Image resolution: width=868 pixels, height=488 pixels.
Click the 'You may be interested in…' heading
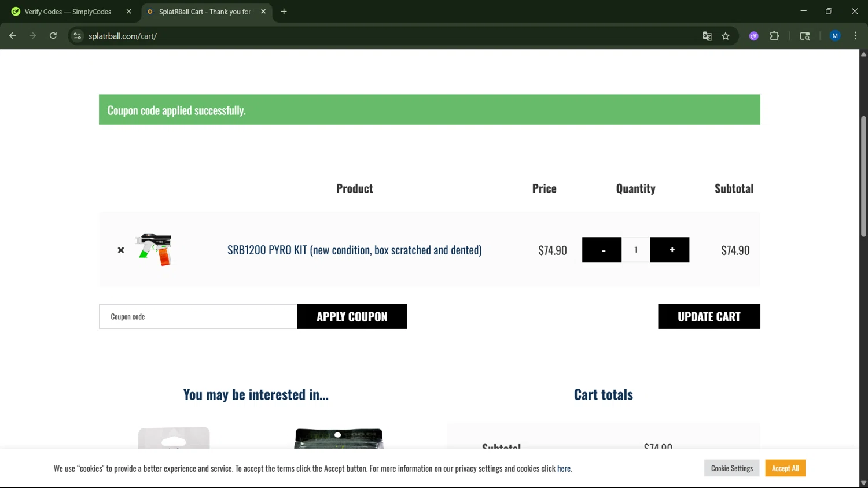click(x=256, y=394)
